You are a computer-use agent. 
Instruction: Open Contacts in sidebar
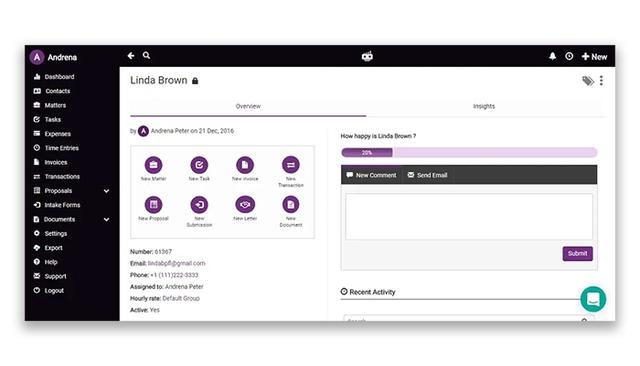click(x=58, y=91)
